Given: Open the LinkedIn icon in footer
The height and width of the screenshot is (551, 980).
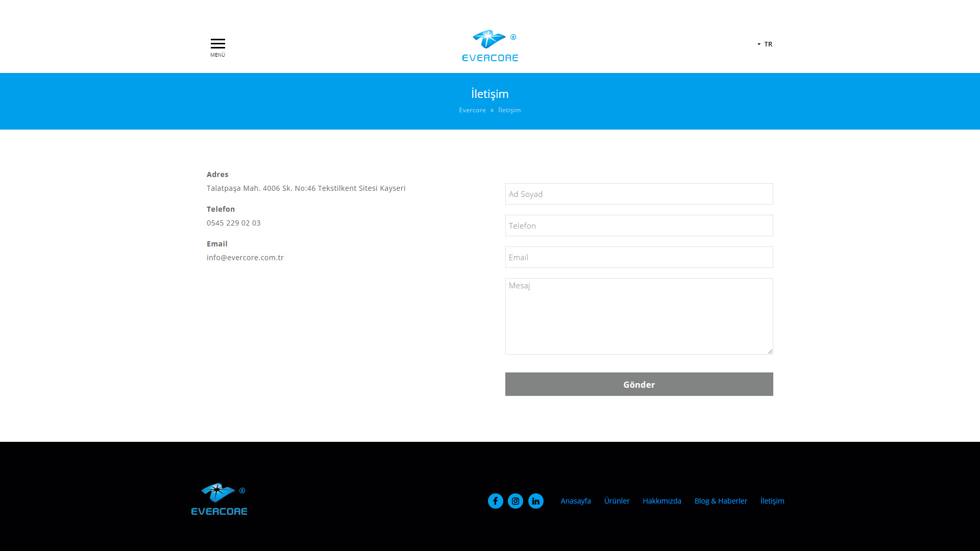Looking at the screenshot, I should tap(536, 501).
